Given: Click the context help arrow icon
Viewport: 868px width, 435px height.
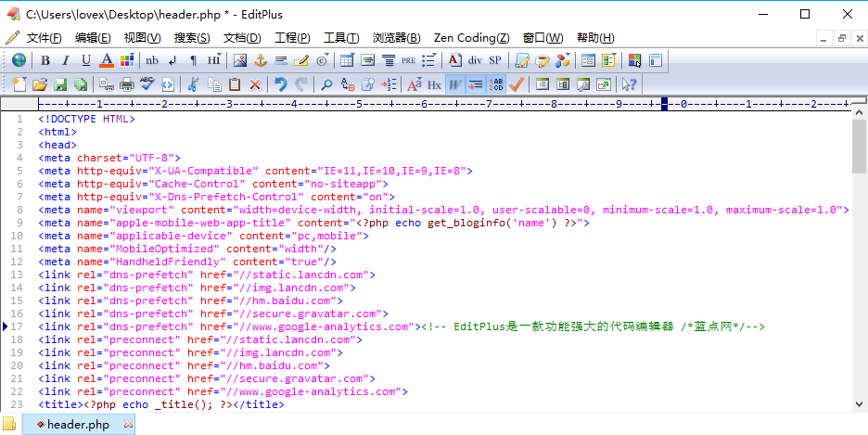Looking at the screenshot, I should (x=629, y=84).
